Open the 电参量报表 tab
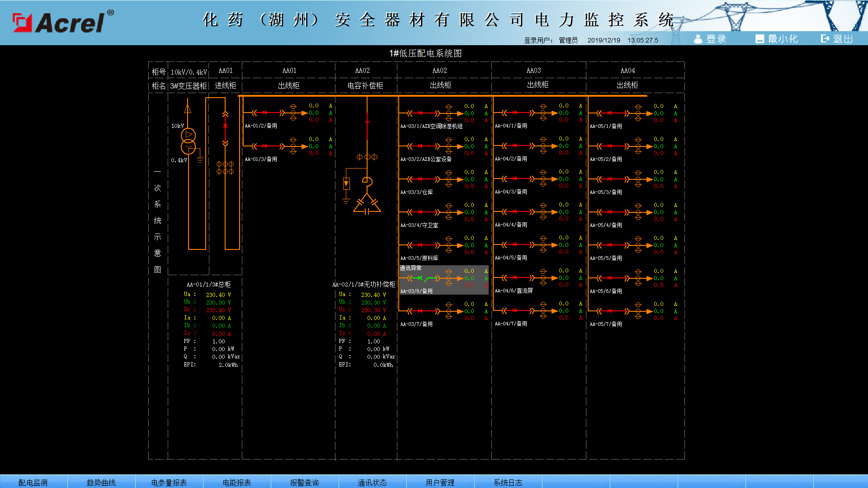This screenshot has width=868, height=488. coord(169,482)
